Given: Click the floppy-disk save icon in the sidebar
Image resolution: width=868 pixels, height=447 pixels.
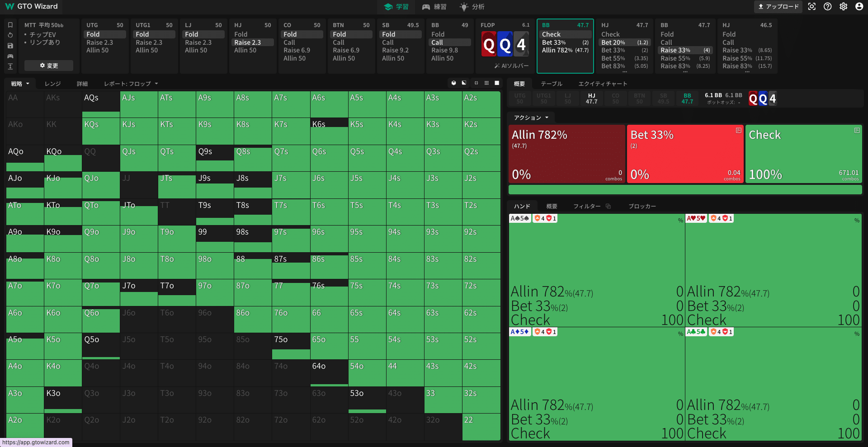Looking at the screenshot, I should tap(10, 46).
